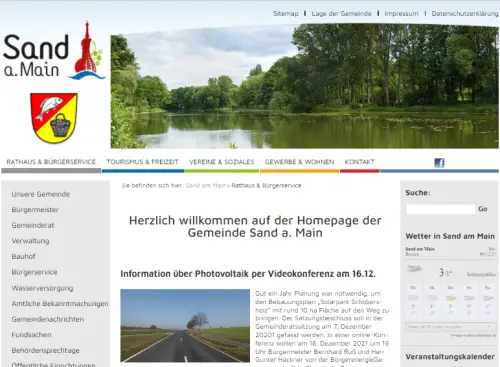The image size is (500, 367).
Task: Click the Sand am Main breadcrumb link
Action: click(205, 186)
